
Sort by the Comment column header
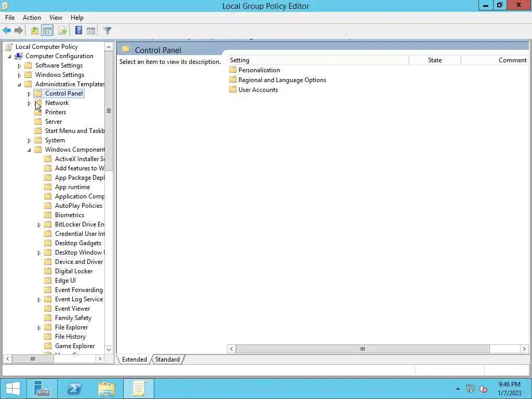[495, 60]
